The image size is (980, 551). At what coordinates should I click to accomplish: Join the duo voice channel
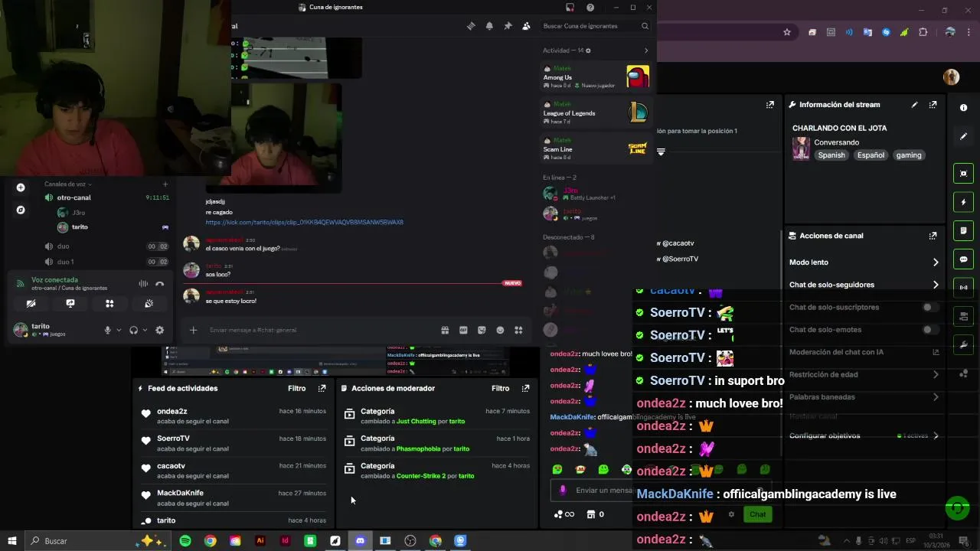click(x=107, y=246)
